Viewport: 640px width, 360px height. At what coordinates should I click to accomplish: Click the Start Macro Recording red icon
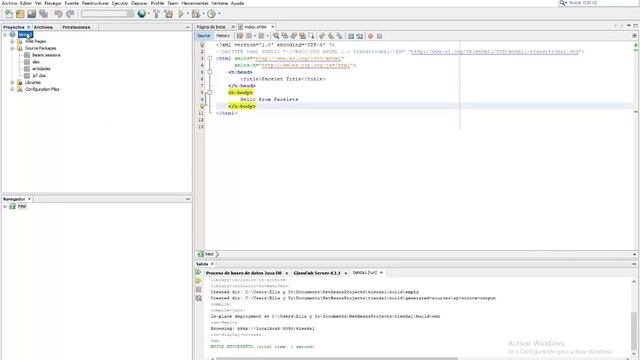tap(370, 36)
